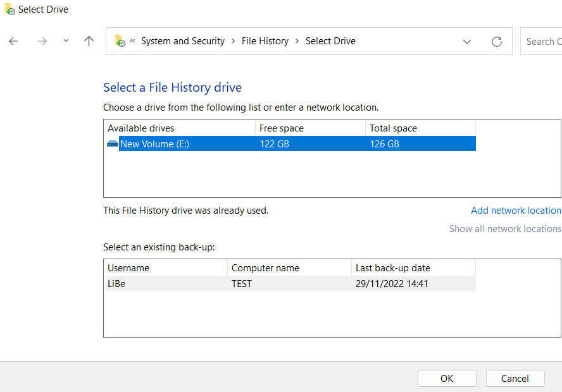
Task: Click the New Volume drive icon
Action: point(113,144)
